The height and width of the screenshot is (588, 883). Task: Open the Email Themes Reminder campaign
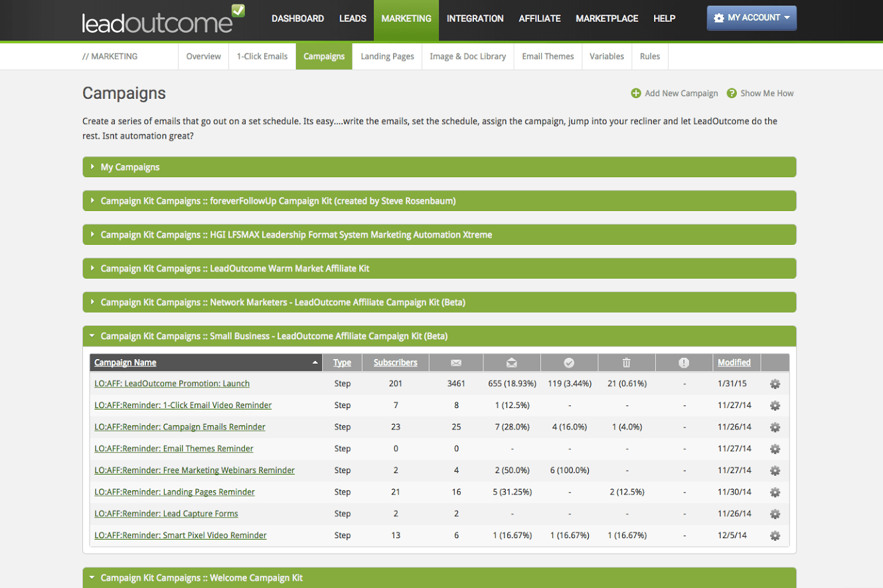pos(174,449)
